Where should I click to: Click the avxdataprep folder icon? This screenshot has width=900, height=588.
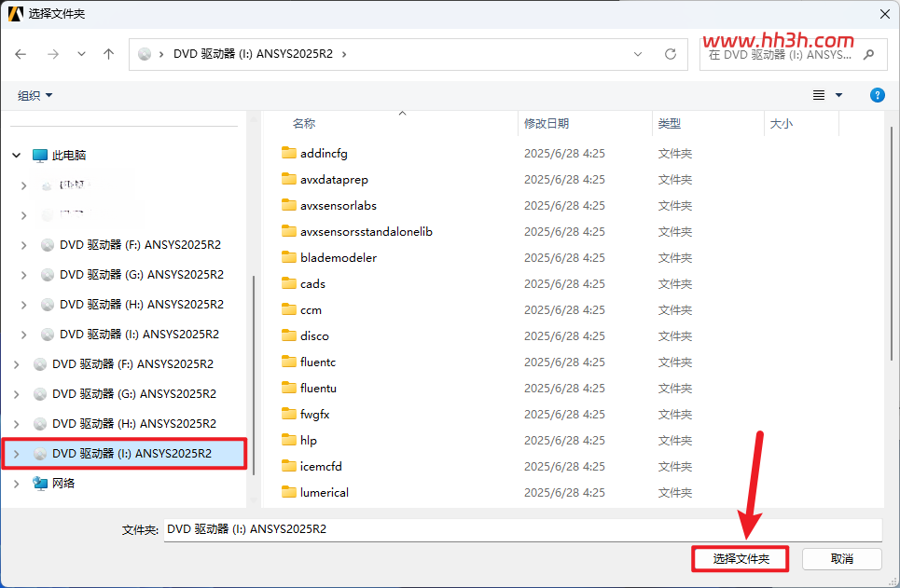tap(289, 179)
